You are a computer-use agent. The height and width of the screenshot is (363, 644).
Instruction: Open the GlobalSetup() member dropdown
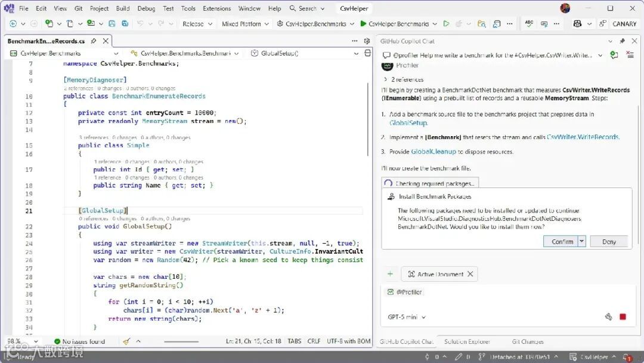(x=304, y=54)
